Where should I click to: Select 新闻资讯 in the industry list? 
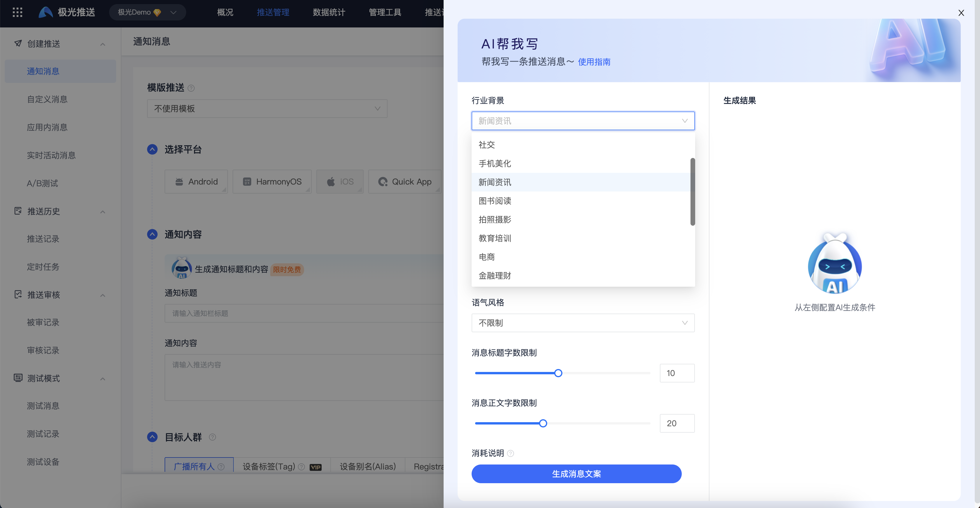point(581,182)
